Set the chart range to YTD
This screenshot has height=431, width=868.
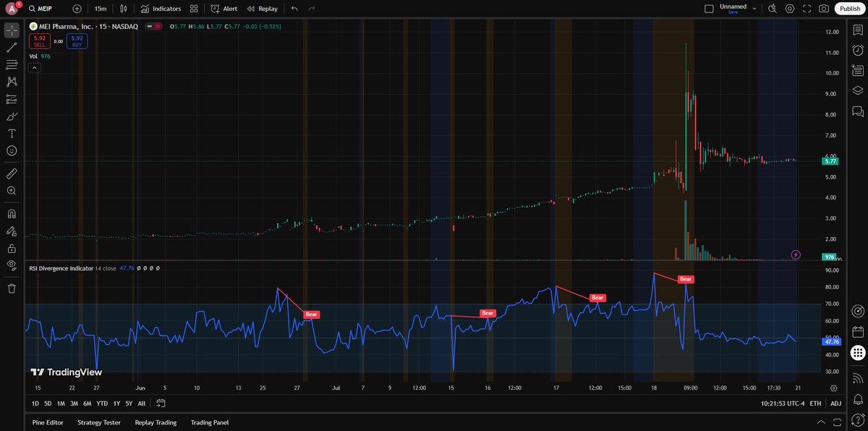tap(102, 403)
